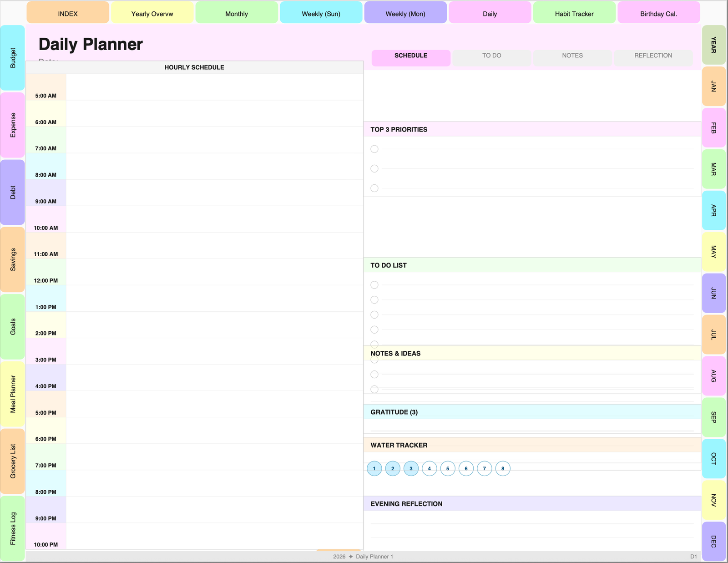
Task: Open the JUL month tab
Action: (713, 335)
